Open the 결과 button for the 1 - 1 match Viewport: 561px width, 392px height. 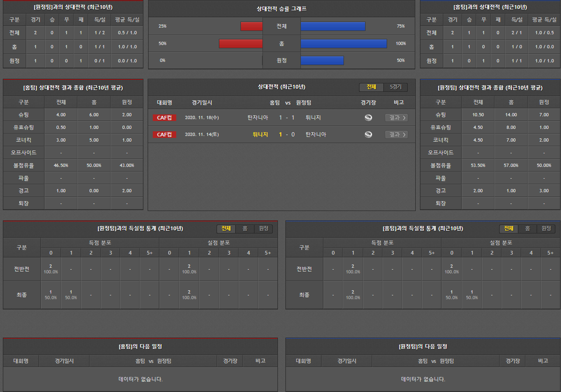click(x=396, y=118)
